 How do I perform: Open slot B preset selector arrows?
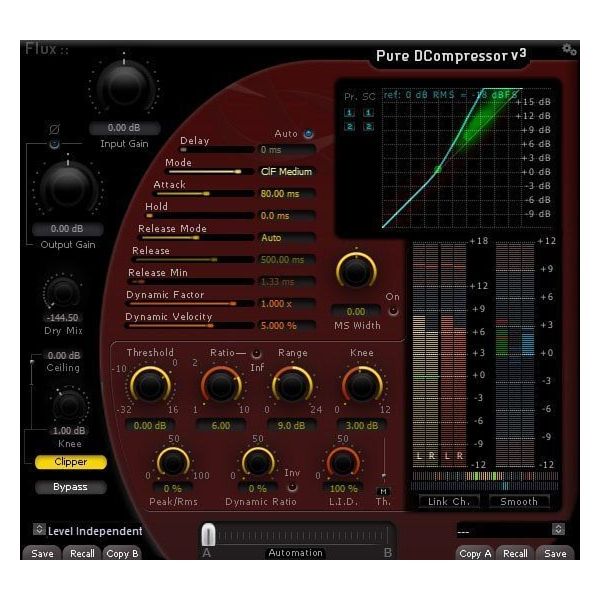pos(558,529)
